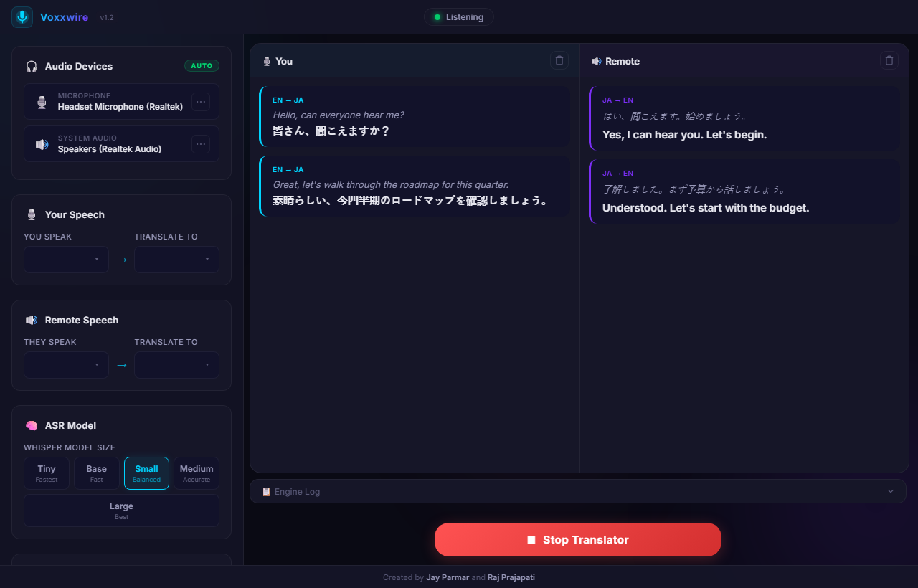Click the Japanese text はい、聞こえます。始めましょう。
This screenshot has height=588, width=918.
675,116
